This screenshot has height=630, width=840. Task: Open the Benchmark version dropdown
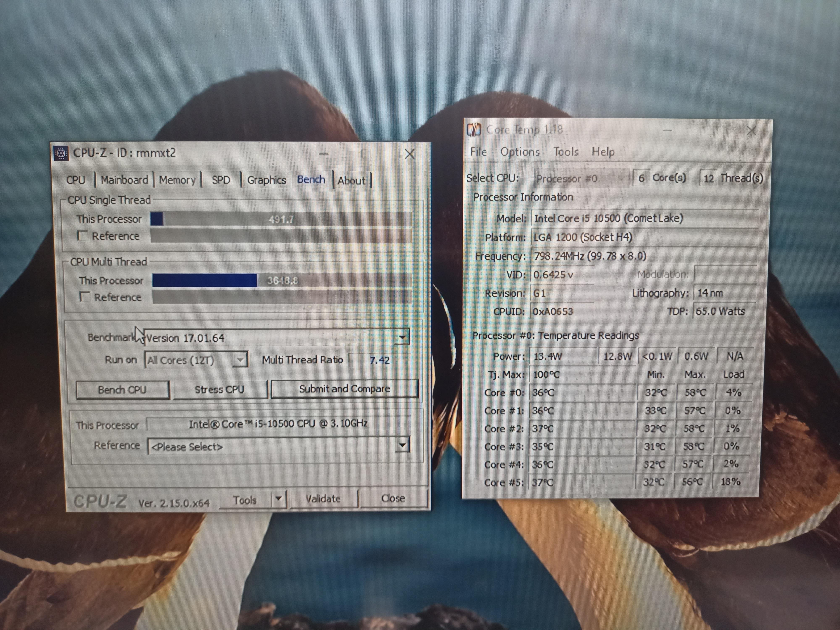[x=402, y=337]
